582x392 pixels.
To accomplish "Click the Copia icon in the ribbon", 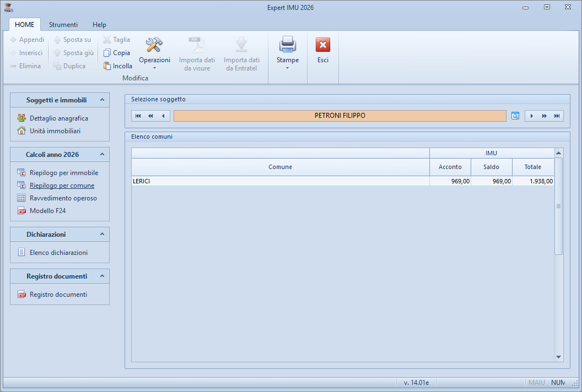I will coord(107,53).
